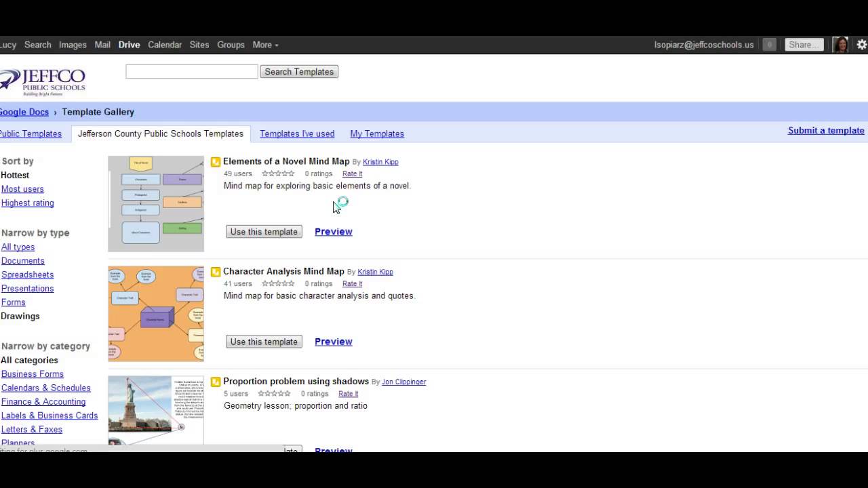Image resolution: width=868 pixels, height=488 pixels.
Task: Click Rate It for Character Analysis Mind Map
Action: click(x=352, y=283)
